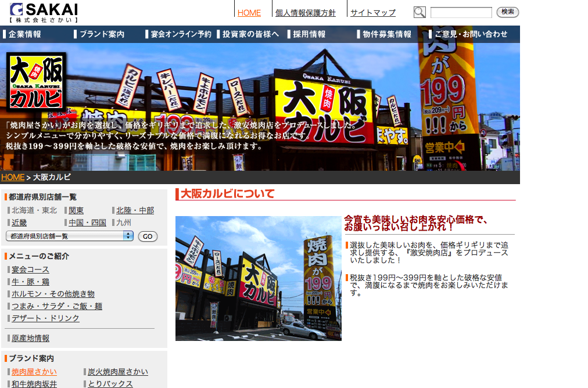
Task: Open the とりバックス brand link
Action: pyautogui.click(x=110, y=384)
